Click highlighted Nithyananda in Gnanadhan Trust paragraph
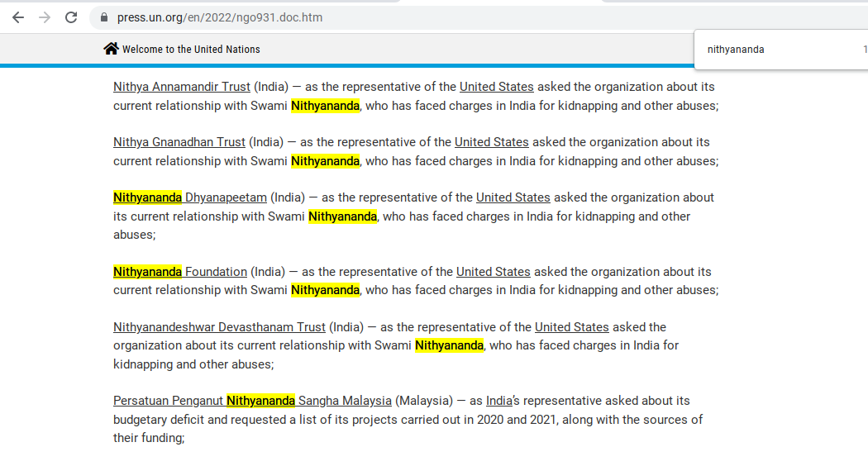This screenshot has height=466, width=868. point(326,161)
